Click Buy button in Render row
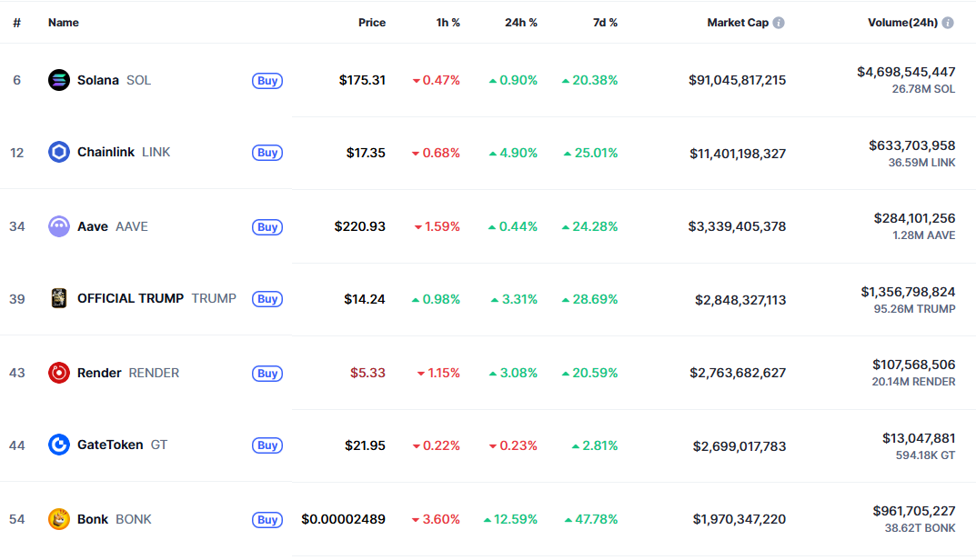Screen dimensions: 976x560 [267, 374]
